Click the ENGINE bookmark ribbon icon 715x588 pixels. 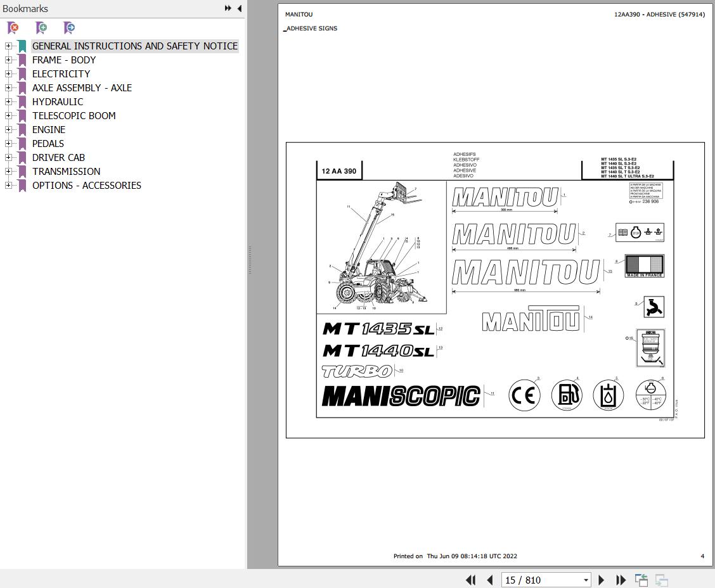[x=22, y=130]
